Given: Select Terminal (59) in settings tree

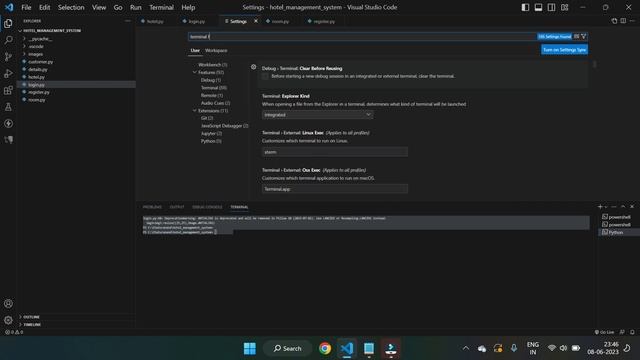Looking at the screenshot, I should click(213, 88).
